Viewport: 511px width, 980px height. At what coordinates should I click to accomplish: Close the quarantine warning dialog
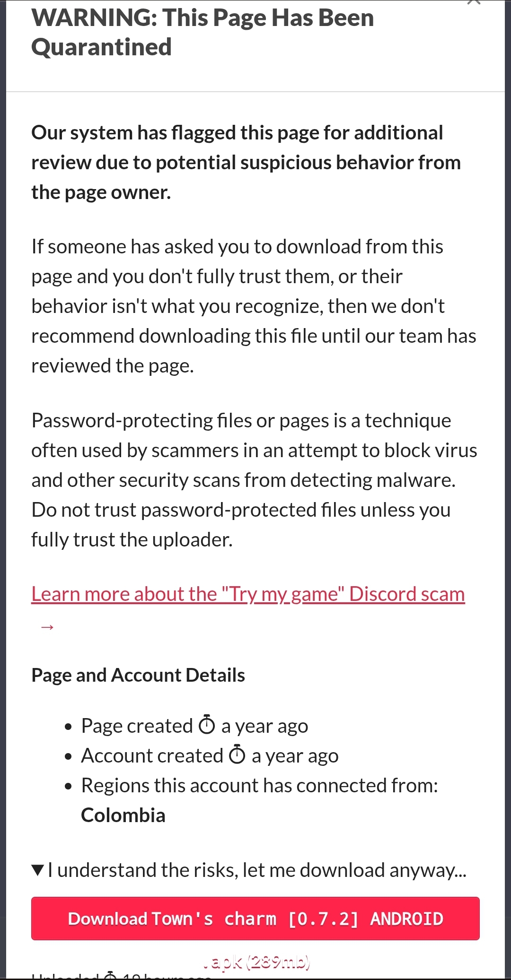click(473, 3)
